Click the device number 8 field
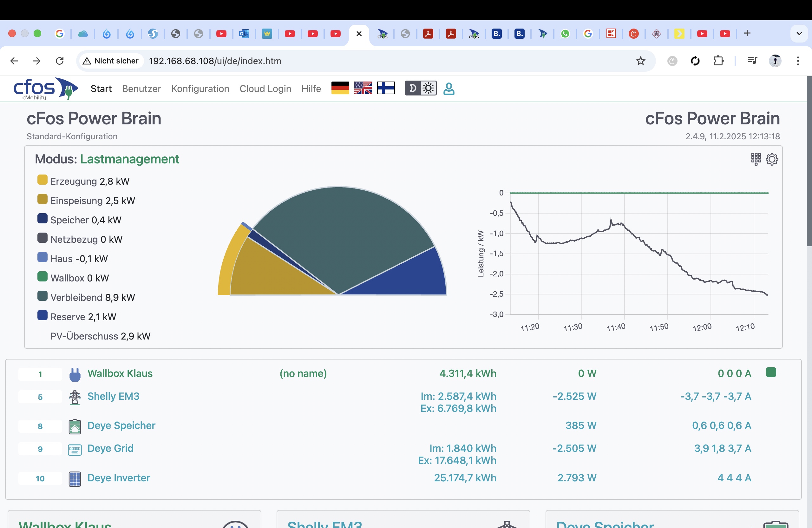The width and height of the screenshot is (812, 528). click(40, 426)
